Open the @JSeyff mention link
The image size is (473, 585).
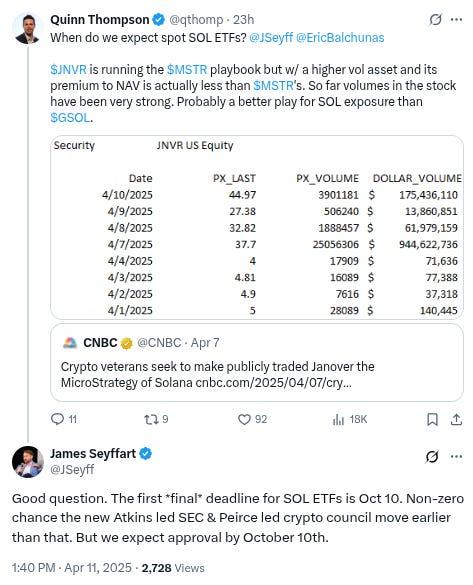tap(271, 38)
